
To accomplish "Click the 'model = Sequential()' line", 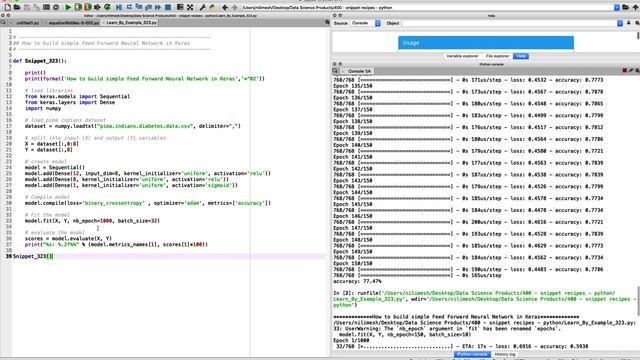I will (x=55, y=167).
